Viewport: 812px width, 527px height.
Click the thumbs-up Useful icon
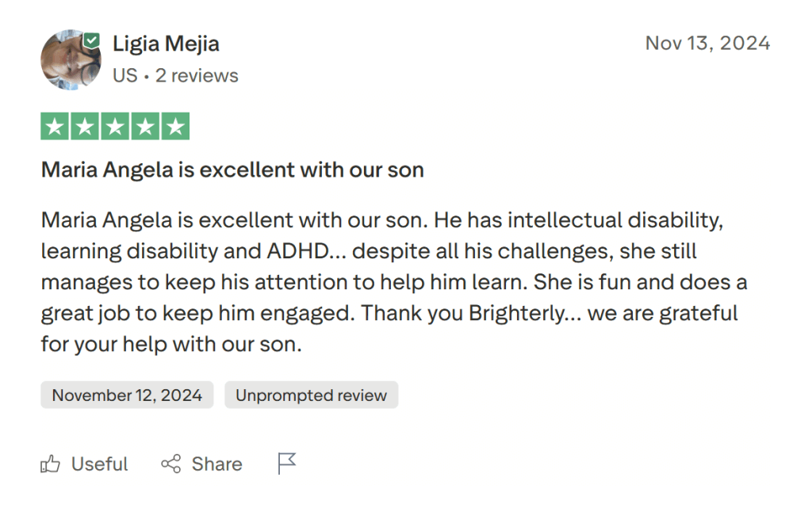(x=51, y=464)
